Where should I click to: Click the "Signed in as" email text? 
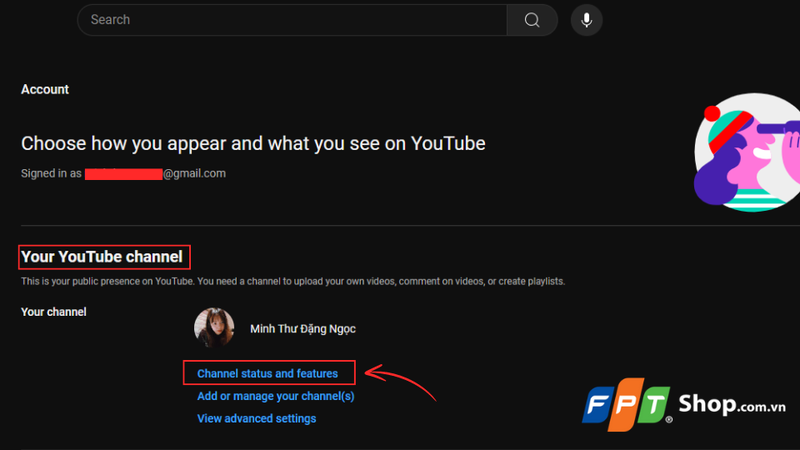(x=123, y=173)
